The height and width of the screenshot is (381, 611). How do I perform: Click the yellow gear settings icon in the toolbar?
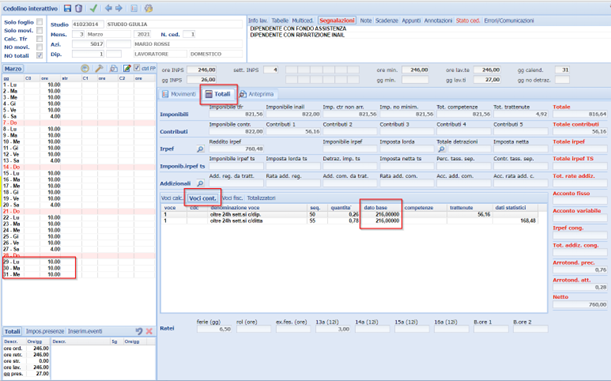coord(148,8)
